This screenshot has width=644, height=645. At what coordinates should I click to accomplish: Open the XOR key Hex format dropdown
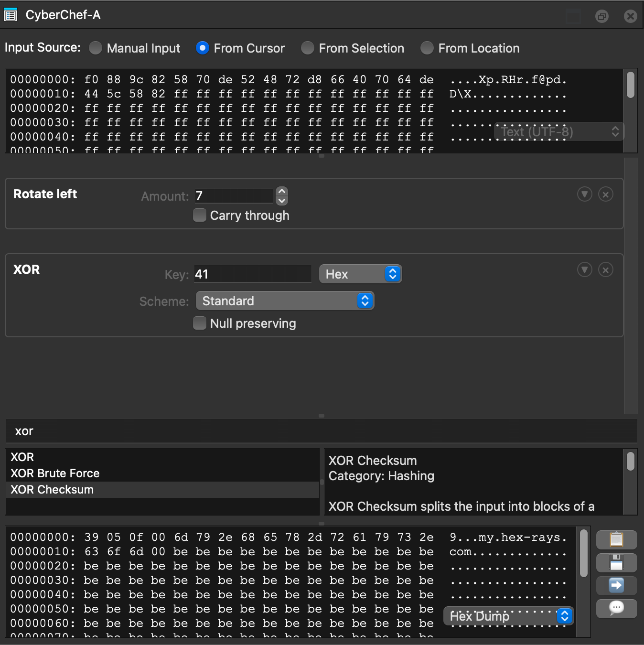point(360,274)
